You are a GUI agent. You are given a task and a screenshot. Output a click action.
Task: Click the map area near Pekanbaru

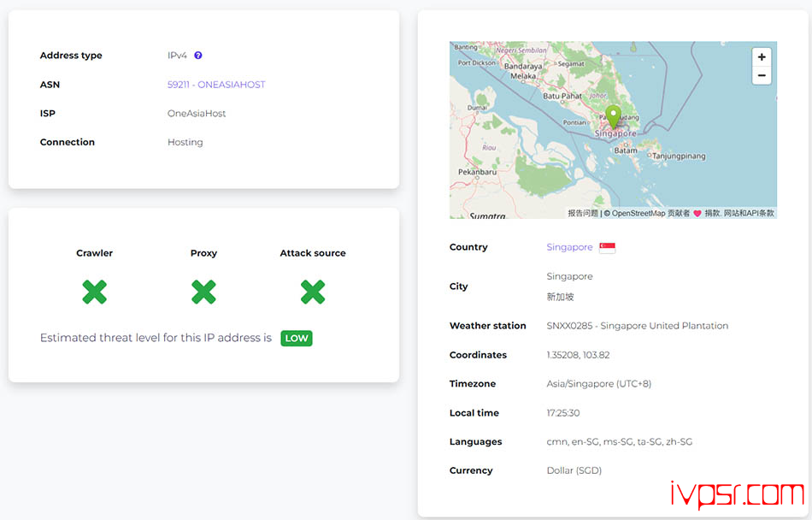tap(477, 172)
